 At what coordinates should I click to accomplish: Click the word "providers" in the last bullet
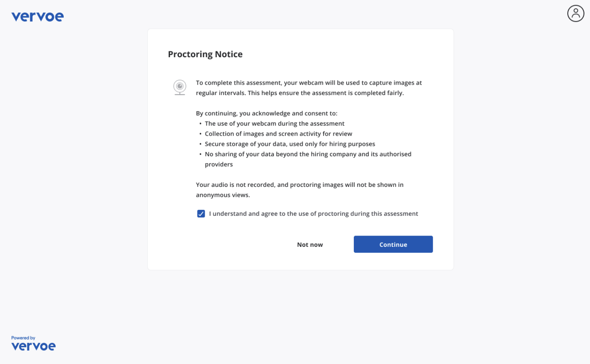(x=219, y=164)
